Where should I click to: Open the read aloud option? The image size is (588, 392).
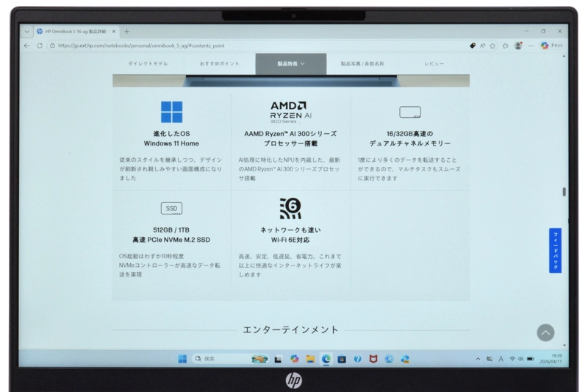(x=482, y=46)
